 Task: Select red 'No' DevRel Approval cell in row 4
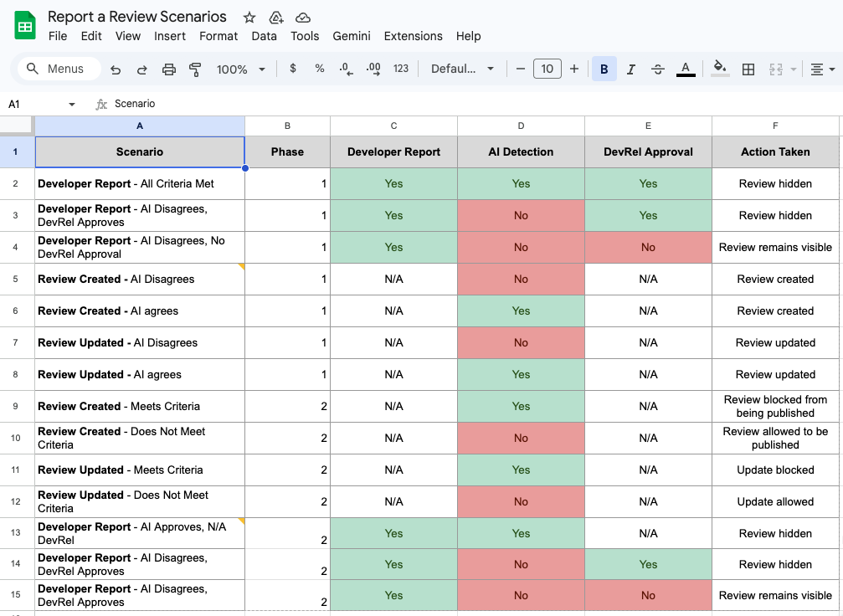tap(648, 247)
